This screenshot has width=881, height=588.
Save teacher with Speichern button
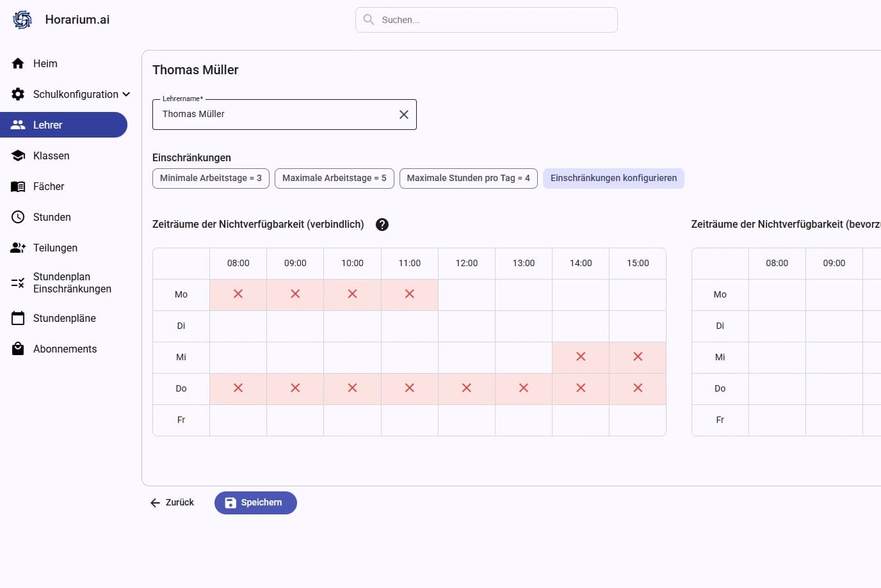255,503
